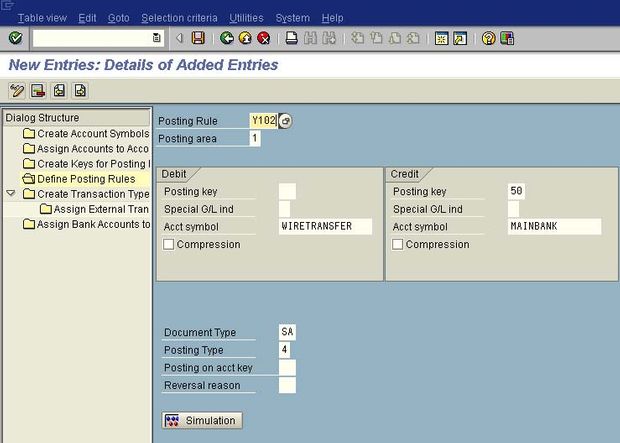620x443 pixels.
Task: Click the green Enter checkmark icon
Action: pyautogui.click(x=15, y=38)
